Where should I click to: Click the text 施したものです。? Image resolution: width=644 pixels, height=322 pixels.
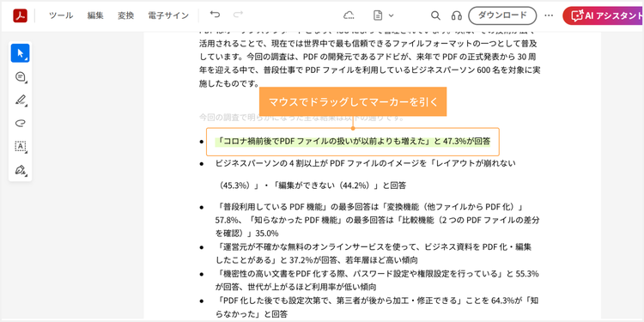coord(228,84)
